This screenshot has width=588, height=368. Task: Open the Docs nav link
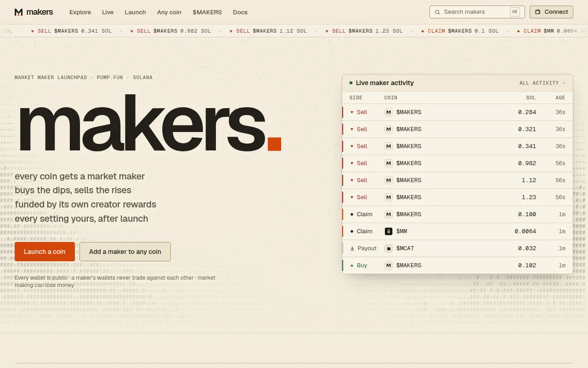coord(240,12)
